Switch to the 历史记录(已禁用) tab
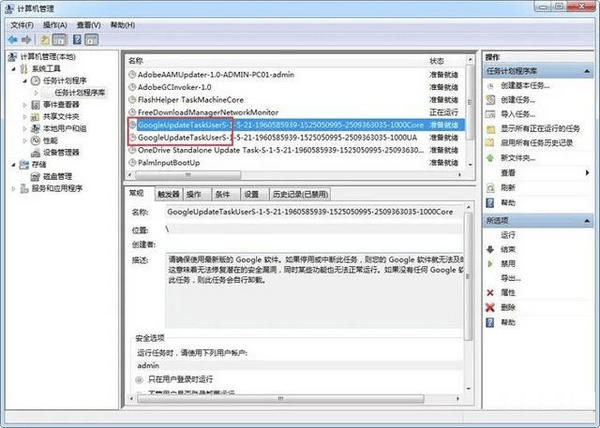 pyautogui.click(x=300, y=193)
